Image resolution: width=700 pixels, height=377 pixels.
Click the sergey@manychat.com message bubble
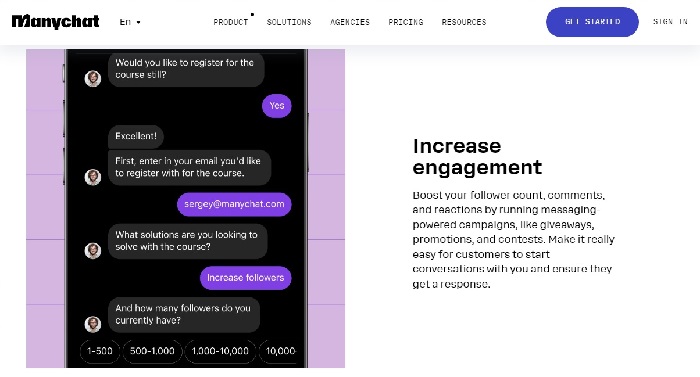(x=234, y=204)
